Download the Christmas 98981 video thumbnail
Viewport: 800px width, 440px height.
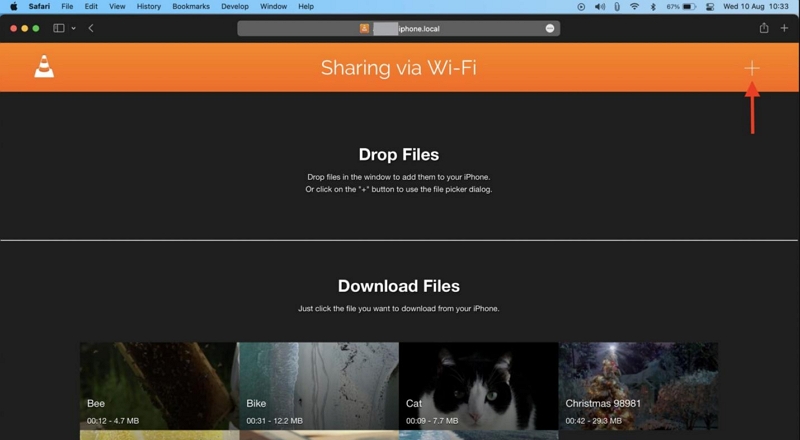(638, 386)
